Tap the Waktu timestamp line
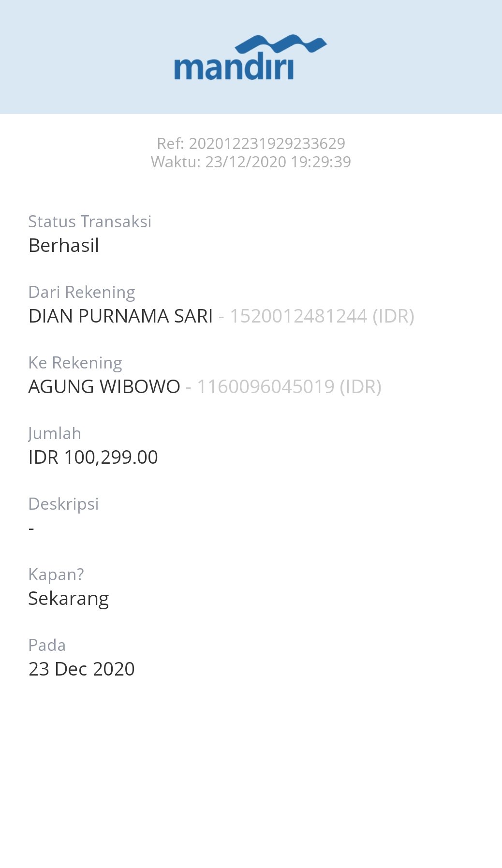Image resolution: width=502 pixels, height=868 pixels. (251, 162)
